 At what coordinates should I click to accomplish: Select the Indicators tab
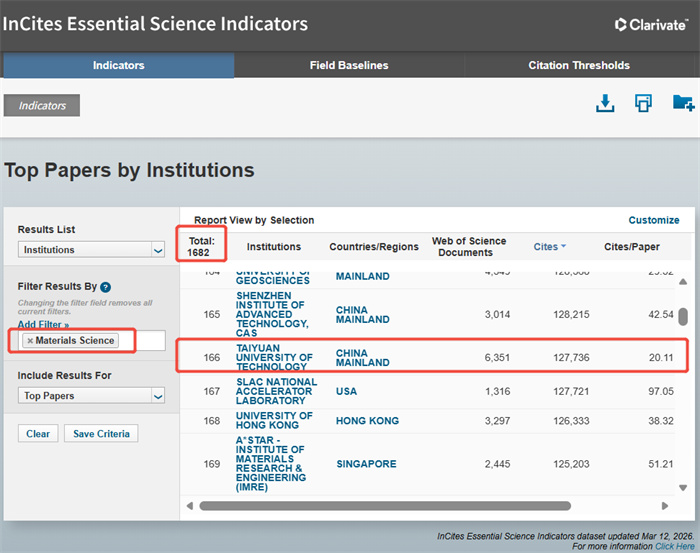[x=118, y=66]
